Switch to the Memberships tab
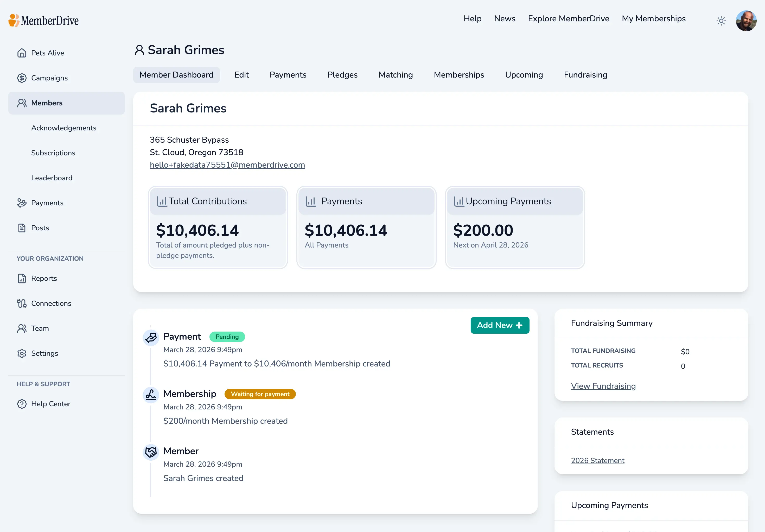This screenshot has width=765, height=532. 459,75
